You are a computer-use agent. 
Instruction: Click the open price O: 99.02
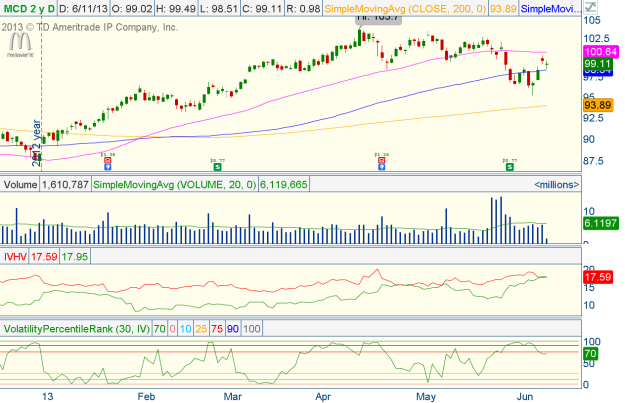click(x=132, y=8)
